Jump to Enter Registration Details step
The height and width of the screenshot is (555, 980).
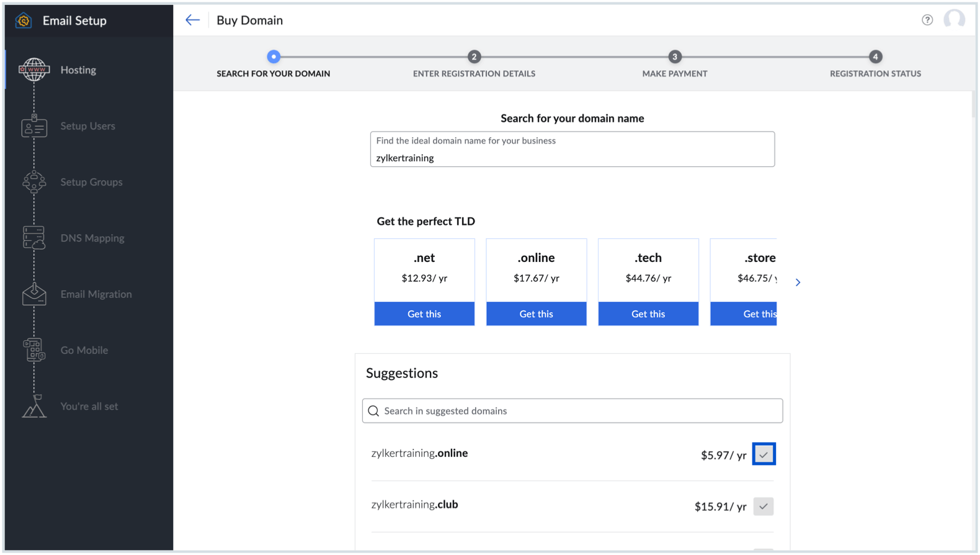point(474,57)
